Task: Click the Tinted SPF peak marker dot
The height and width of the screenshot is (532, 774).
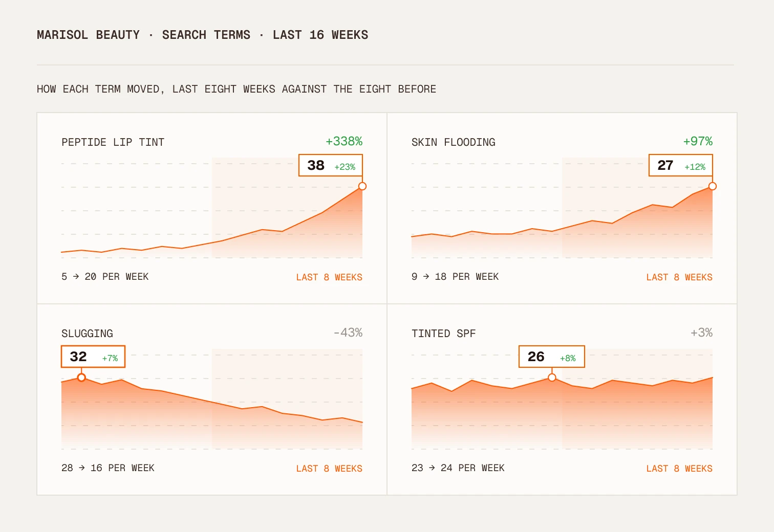Action: (x=552, y=378)
